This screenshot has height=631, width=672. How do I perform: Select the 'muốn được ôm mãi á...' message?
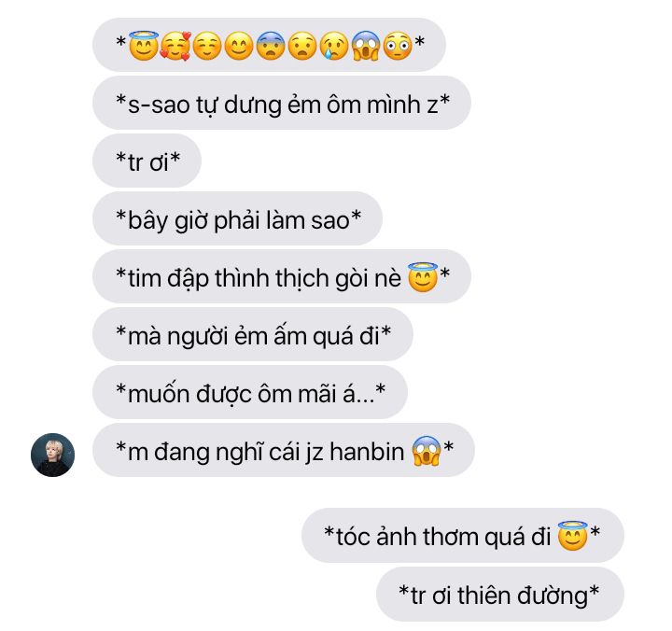click(x=250, y=392)
